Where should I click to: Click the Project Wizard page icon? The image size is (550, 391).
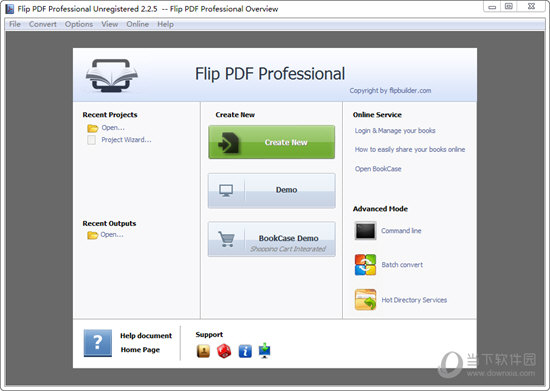(92, 140)
